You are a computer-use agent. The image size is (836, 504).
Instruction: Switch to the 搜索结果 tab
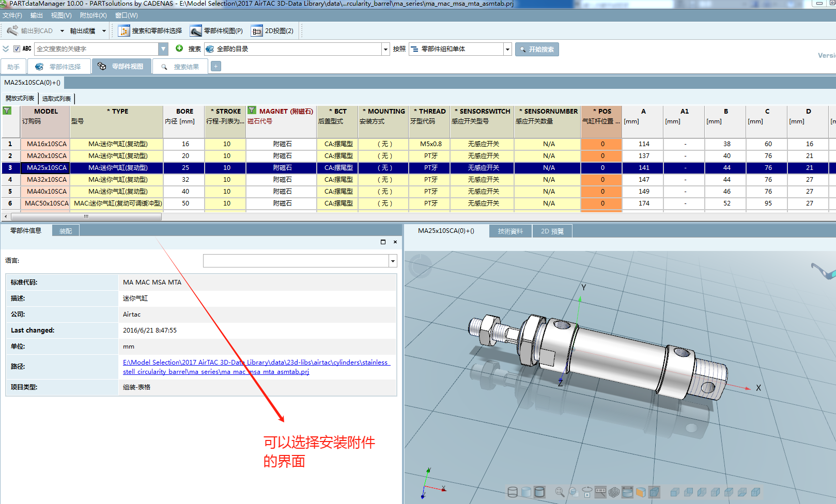tap(180, 67)
